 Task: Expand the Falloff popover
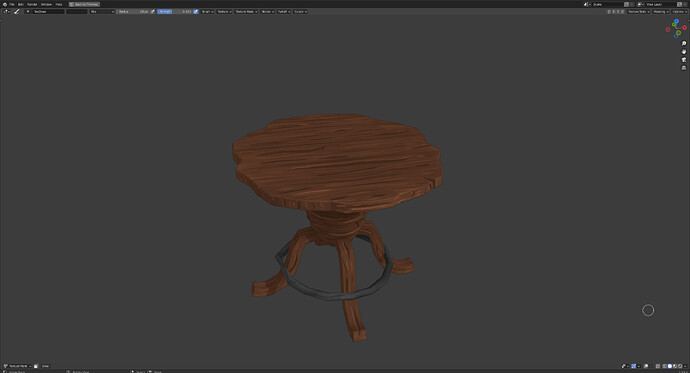(284, 11)
